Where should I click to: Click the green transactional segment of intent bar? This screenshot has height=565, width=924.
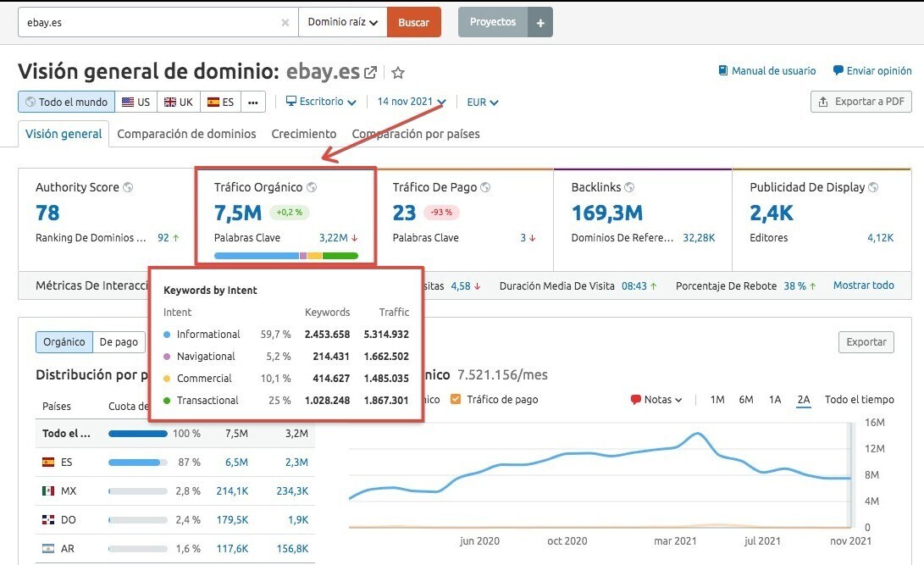(340, 255)
